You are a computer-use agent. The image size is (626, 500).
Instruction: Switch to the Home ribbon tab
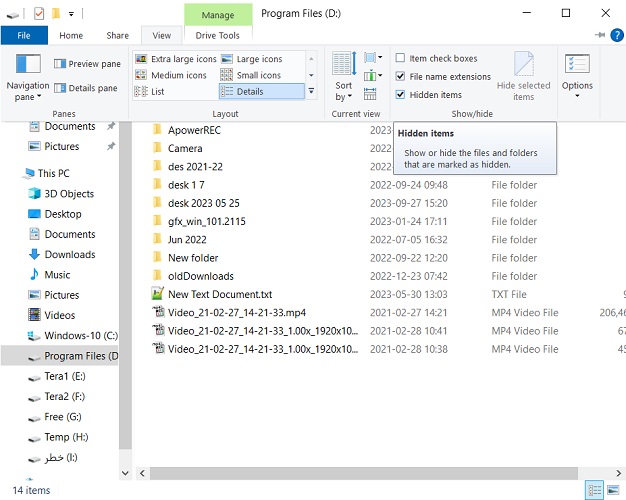(71, 36)
